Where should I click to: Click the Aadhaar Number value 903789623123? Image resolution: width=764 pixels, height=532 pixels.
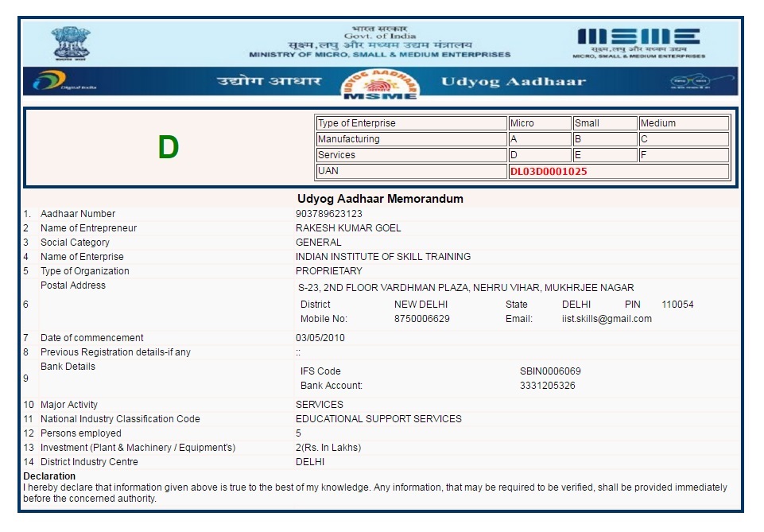328,214
